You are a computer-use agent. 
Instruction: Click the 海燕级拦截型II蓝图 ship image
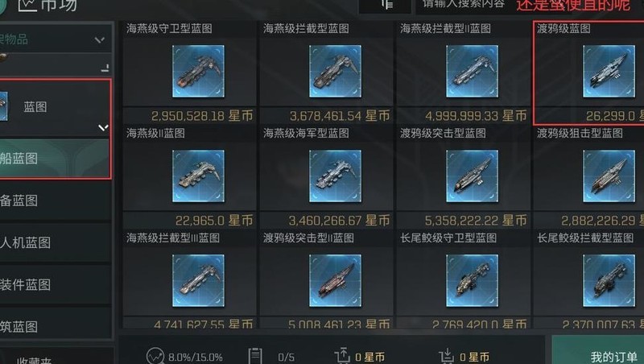[472, 72]
